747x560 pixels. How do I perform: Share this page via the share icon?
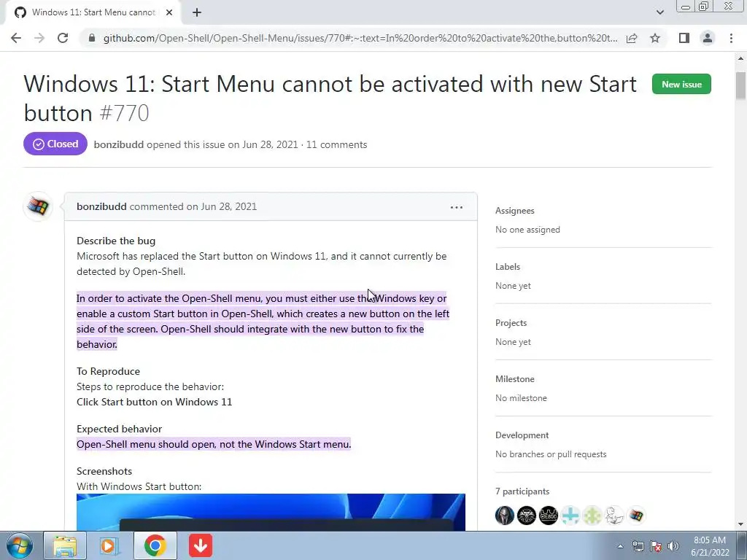pyautogui.click(x=632, y=38)
